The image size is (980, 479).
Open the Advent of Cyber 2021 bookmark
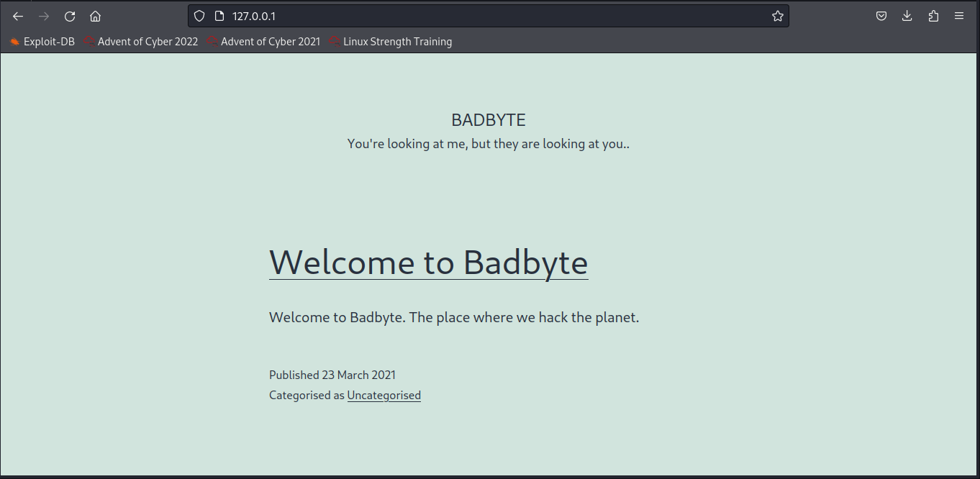(263, 42)
